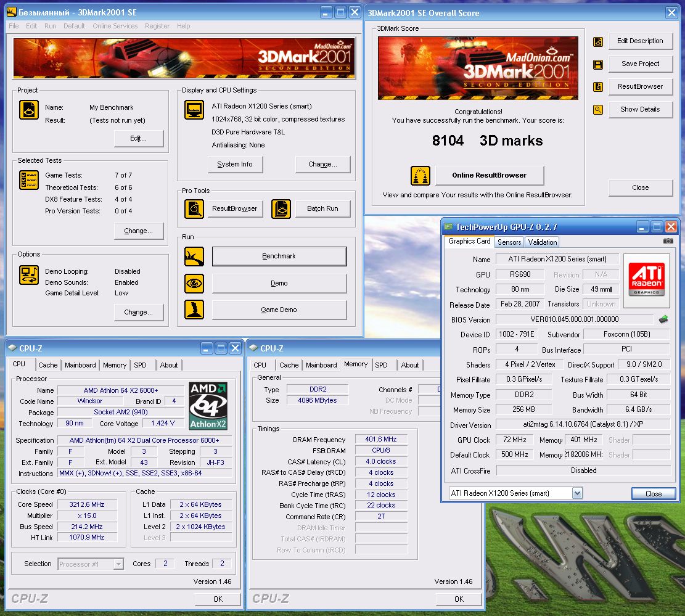Click the Edit Description icon in Overall Score
The image size is (685, 616).
coord(598,41)
